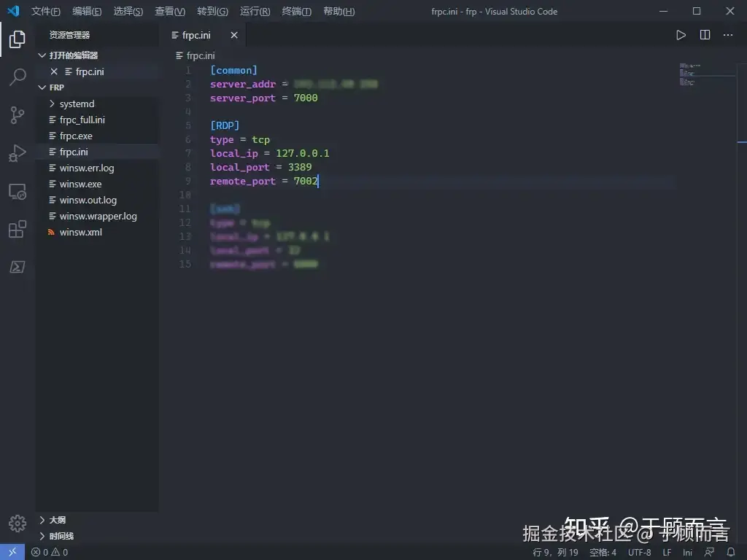Collapse the open editors section
The height and width of the screenshot is (560, 747).
click(x=42, y=55)
